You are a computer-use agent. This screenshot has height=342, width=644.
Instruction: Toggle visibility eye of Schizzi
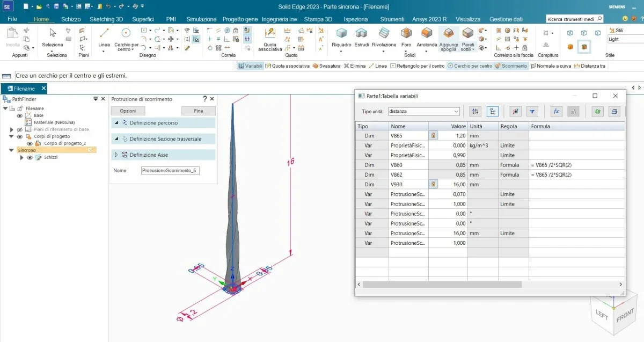click(30, 157)
